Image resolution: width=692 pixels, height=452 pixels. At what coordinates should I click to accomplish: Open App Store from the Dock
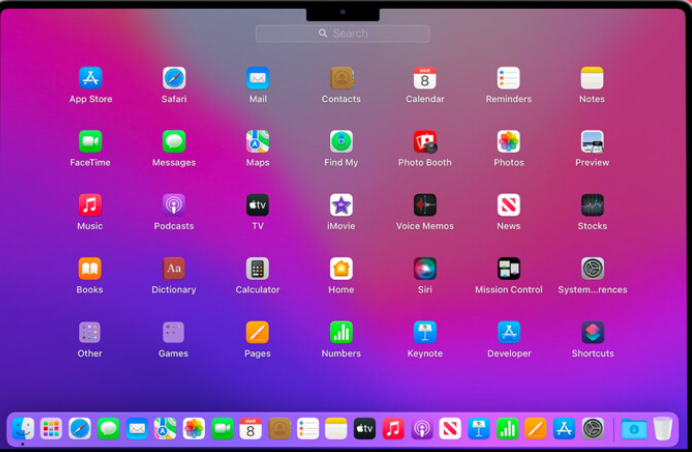(x=564, y=429)
